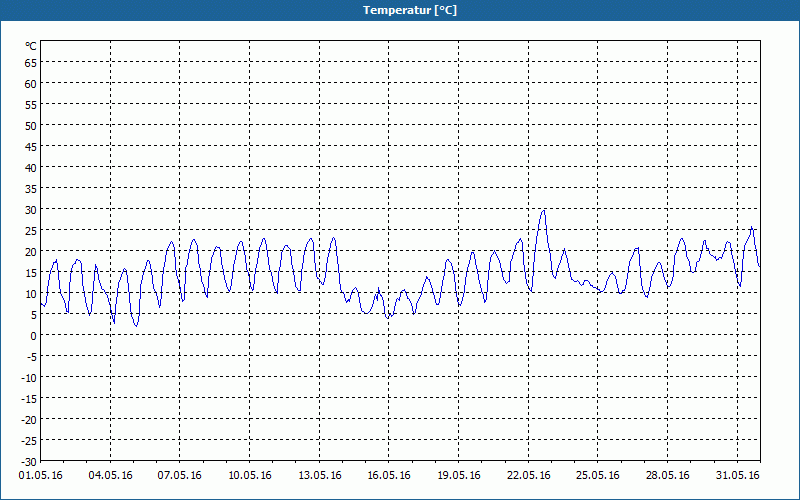The height and width of the screenshot is (500, 800).
Task: Select the -25 y-axis label
Action: click(x=29, y=441)
